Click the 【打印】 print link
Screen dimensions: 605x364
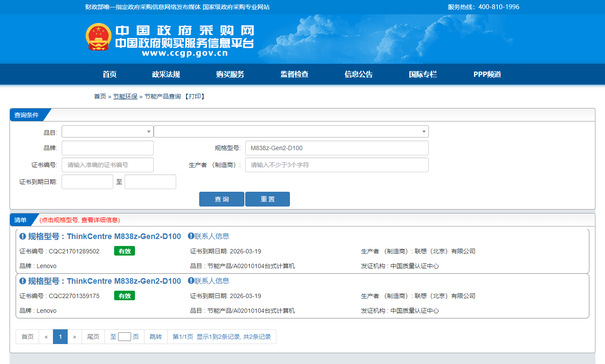(194, 96)
